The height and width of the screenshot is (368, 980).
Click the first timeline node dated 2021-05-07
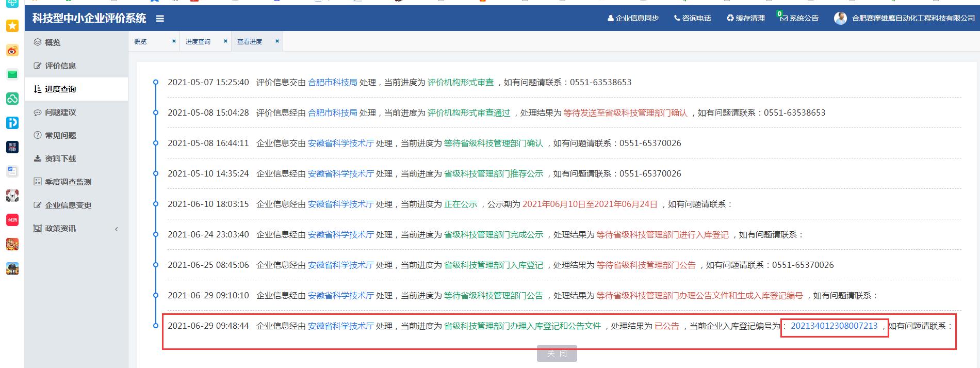coord(156,82)
